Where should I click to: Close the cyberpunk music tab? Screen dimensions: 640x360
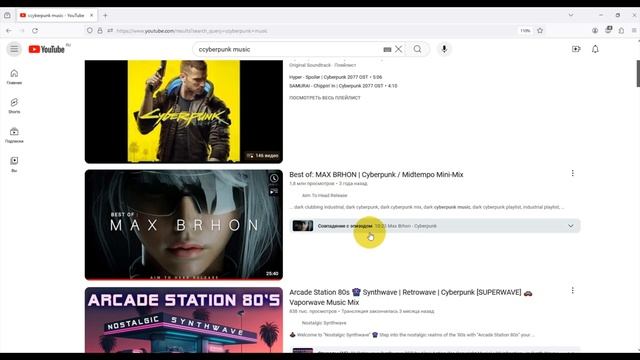coord(91,16)
